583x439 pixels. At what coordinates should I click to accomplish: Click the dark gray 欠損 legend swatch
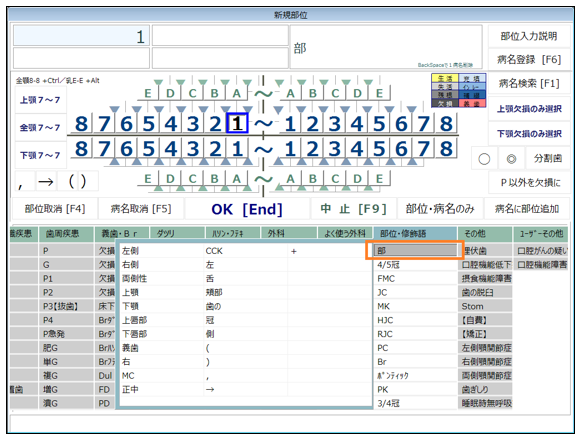[445, 103]
